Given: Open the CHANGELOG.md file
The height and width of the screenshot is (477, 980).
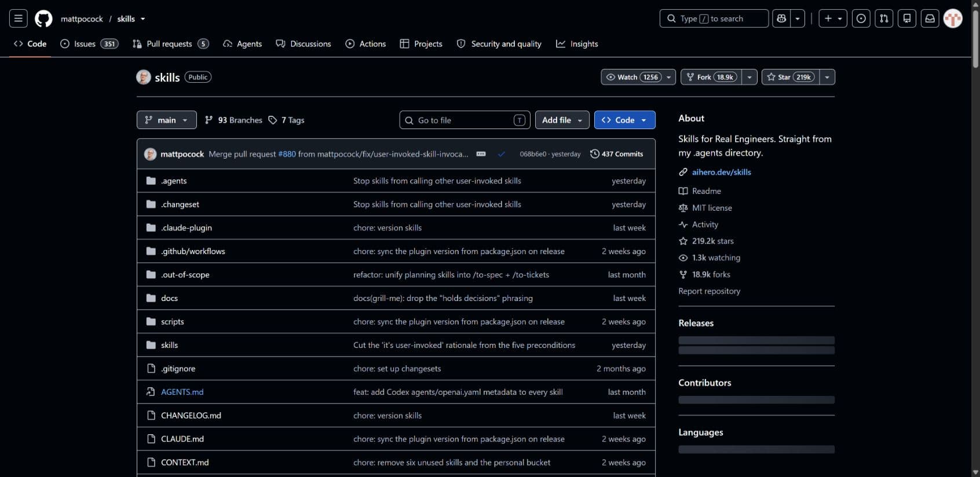Looking at the screenshot, I should pos(191,415).
